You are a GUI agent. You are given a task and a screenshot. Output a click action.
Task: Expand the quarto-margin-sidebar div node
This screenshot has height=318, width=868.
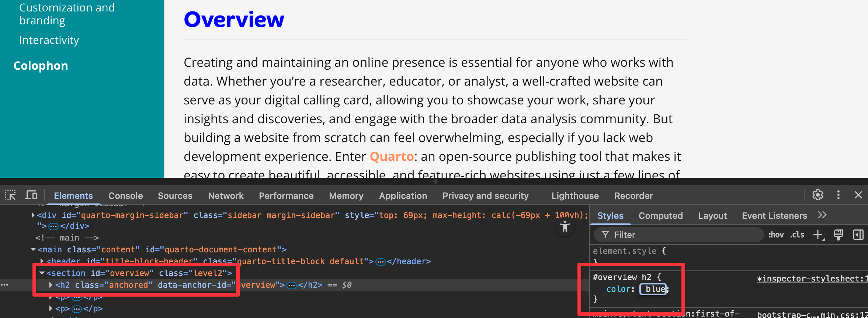[33, 215]
